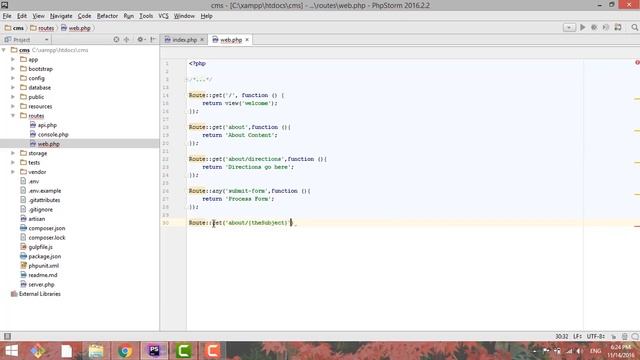Open the Code menu

84,16
